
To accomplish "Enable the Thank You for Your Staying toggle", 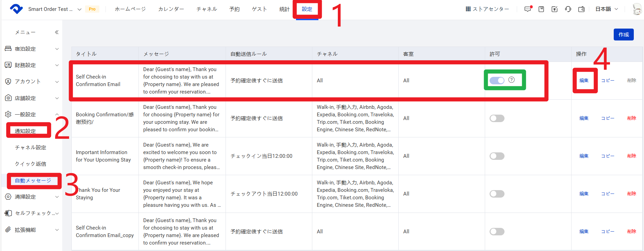I will (497, 194).
